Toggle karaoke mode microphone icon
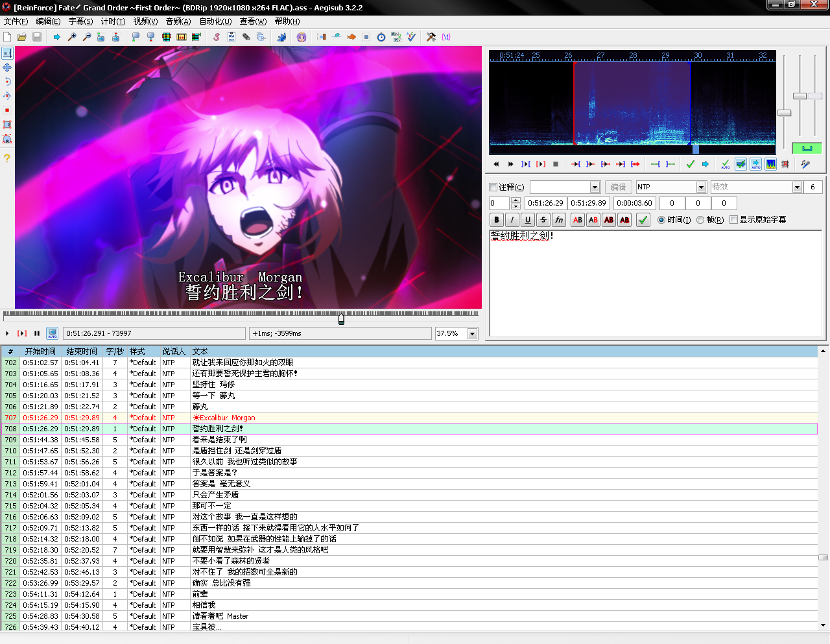This screenshot has width=830, height=644. (x=805, y=164)
